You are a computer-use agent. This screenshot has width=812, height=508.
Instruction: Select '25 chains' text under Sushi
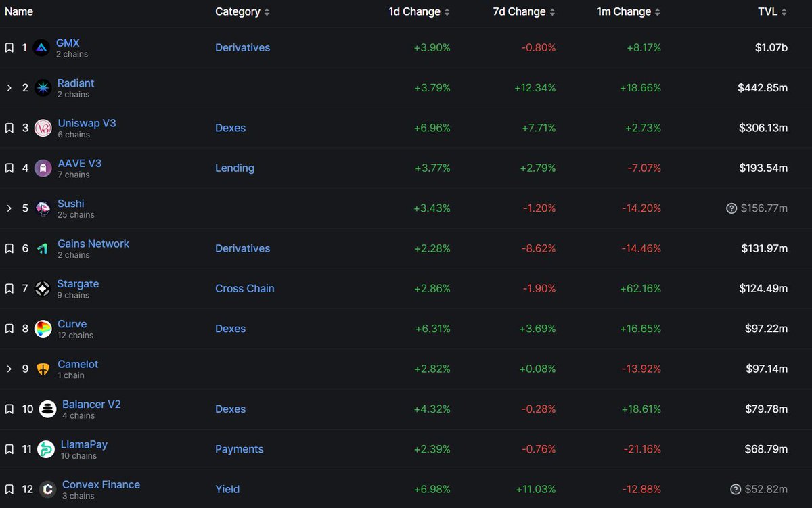[x=76, y=215]
